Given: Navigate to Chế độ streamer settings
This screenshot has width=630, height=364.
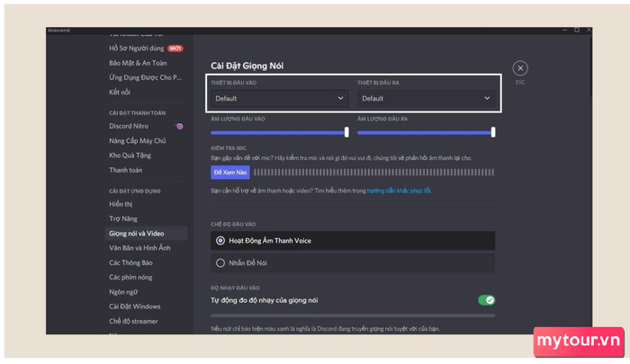Looking at the screenshot, I should click(135, 321).
